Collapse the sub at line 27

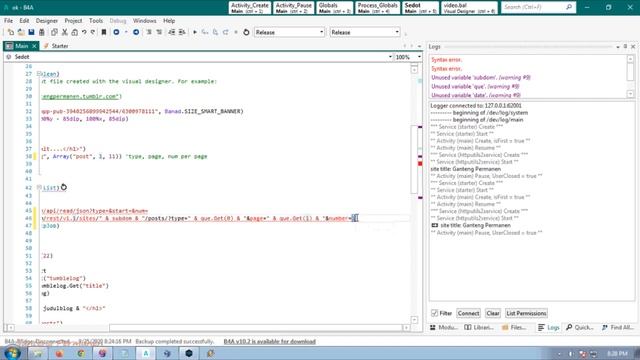39,74
